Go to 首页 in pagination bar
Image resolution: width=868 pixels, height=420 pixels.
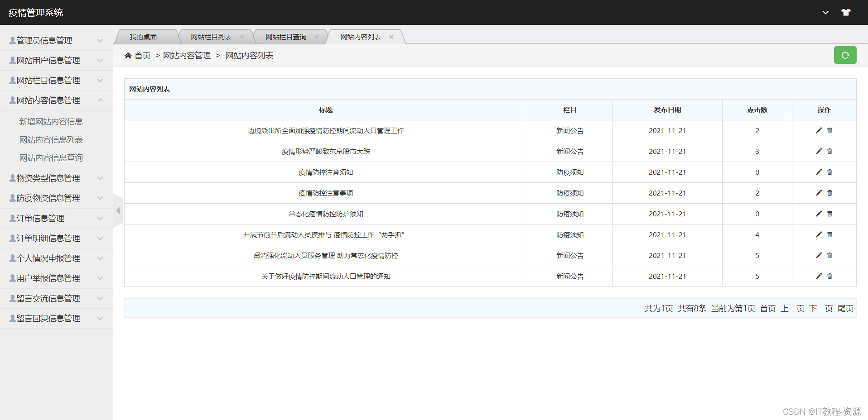pyautogui.click(x=768, y=308)
